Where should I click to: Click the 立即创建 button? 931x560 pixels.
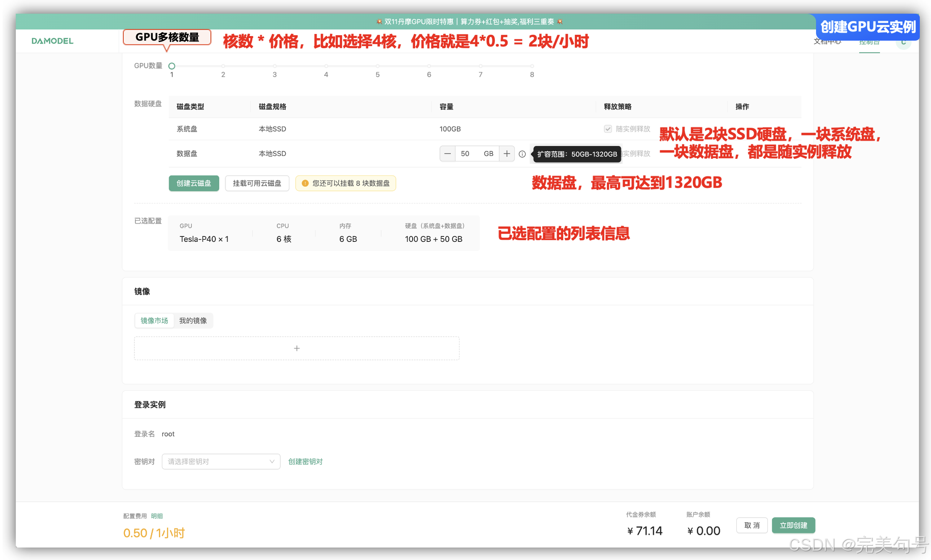(x=793, y=525)
